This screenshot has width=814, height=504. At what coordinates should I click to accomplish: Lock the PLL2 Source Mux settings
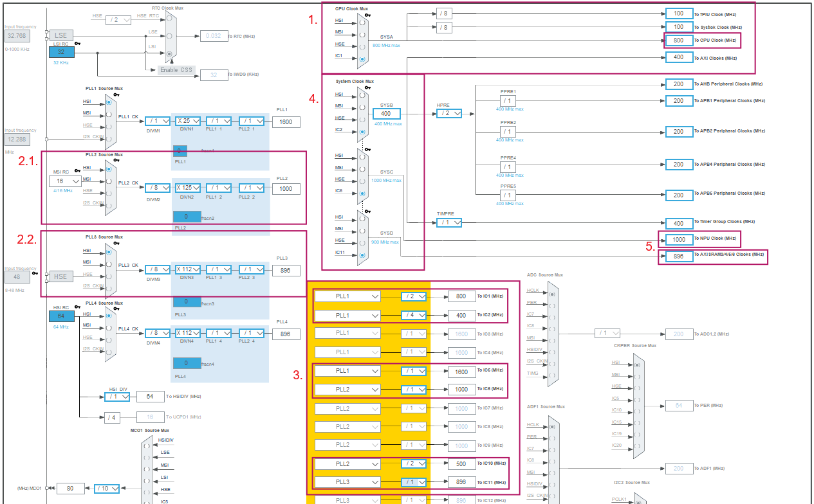(117, 160)
